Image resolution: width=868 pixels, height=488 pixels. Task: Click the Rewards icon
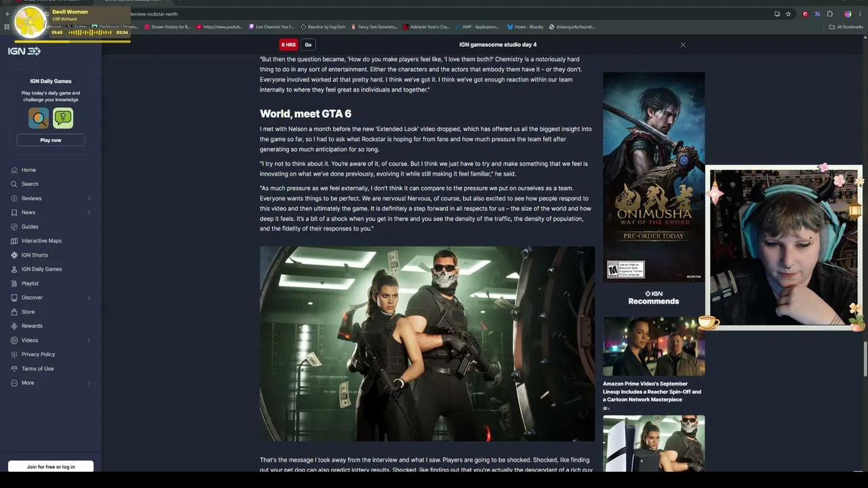tap(14, 326)
